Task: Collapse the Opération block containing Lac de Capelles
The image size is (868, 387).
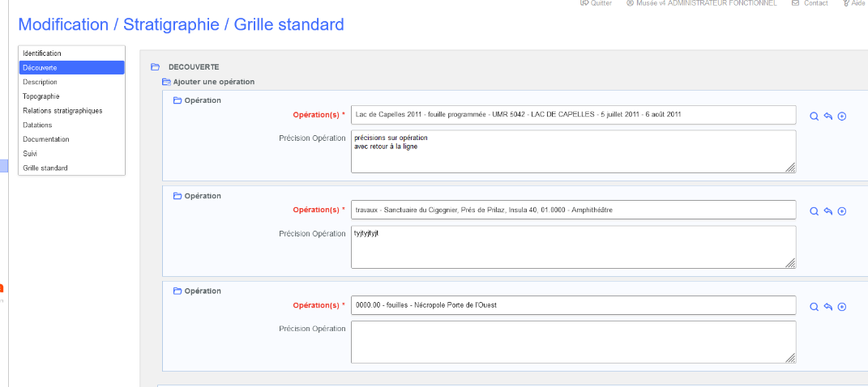Action: coord(177,100)
